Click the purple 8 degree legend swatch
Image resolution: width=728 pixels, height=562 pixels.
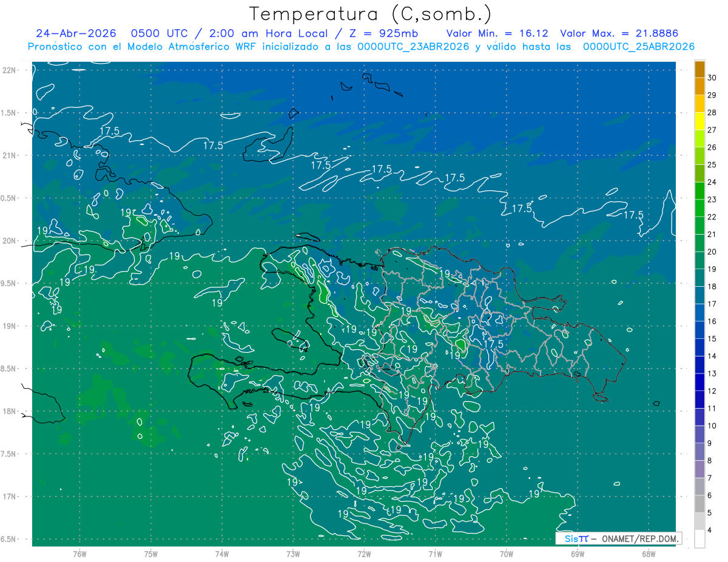point(699,452)
